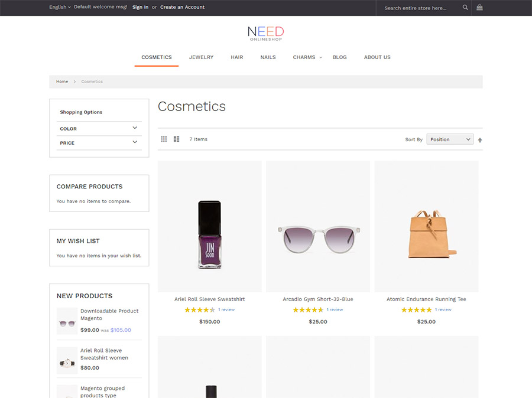Open the BLOG menu item
This screenshot has width=532, height=398.
pyautogui.click(x=339, y=57)
